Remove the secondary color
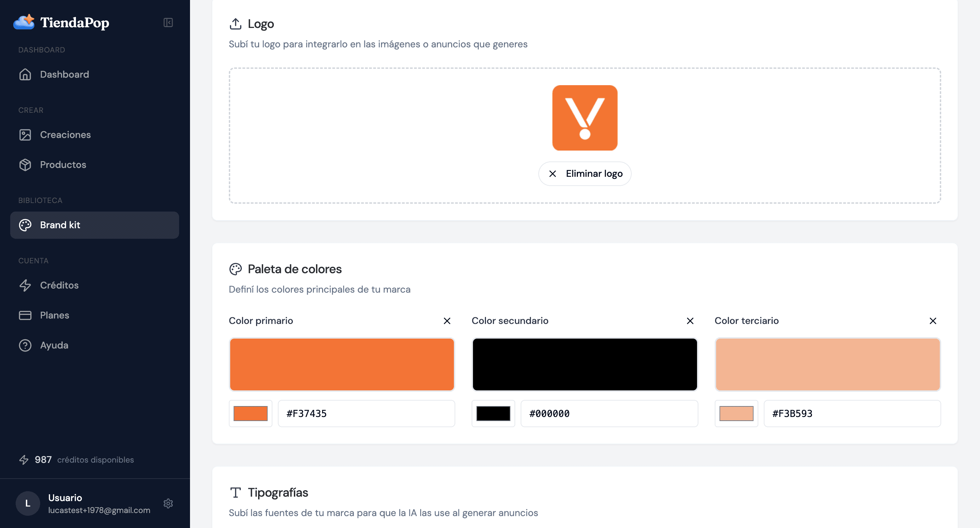Screen dimensions: 980x528 690,321
